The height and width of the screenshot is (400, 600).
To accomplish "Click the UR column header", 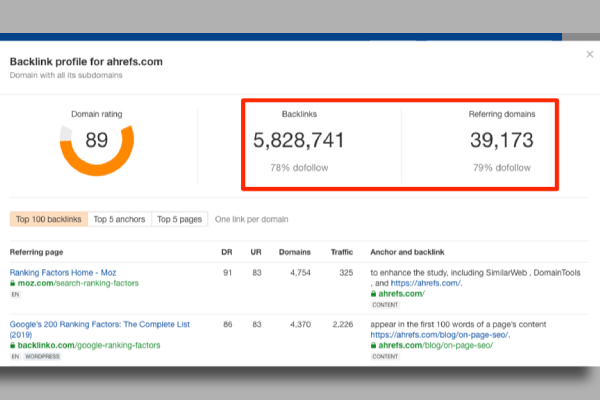I will [256, 252].
